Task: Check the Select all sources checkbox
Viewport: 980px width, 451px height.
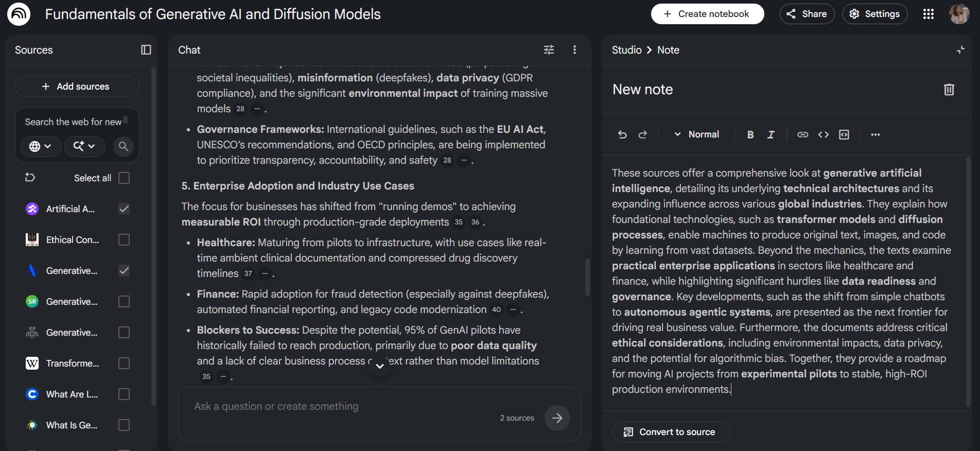Action: (x=124, y=178)
